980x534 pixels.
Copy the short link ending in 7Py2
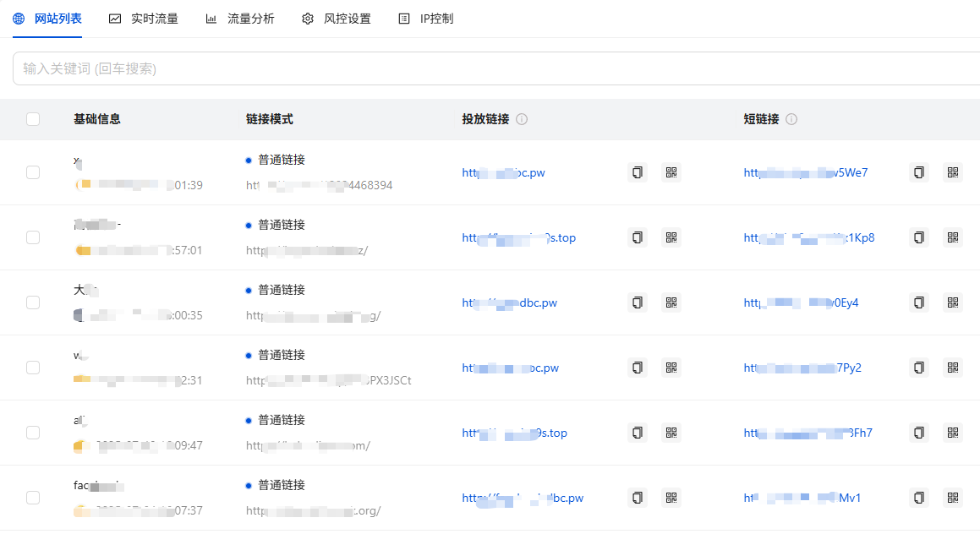point(919,368)
